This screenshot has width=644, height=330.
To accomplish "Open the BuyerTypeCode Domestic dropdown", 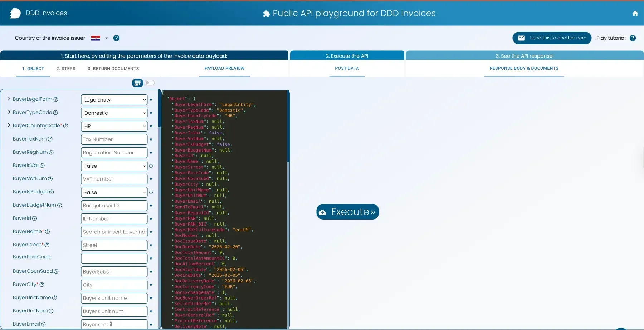I will tap(114, 113).
